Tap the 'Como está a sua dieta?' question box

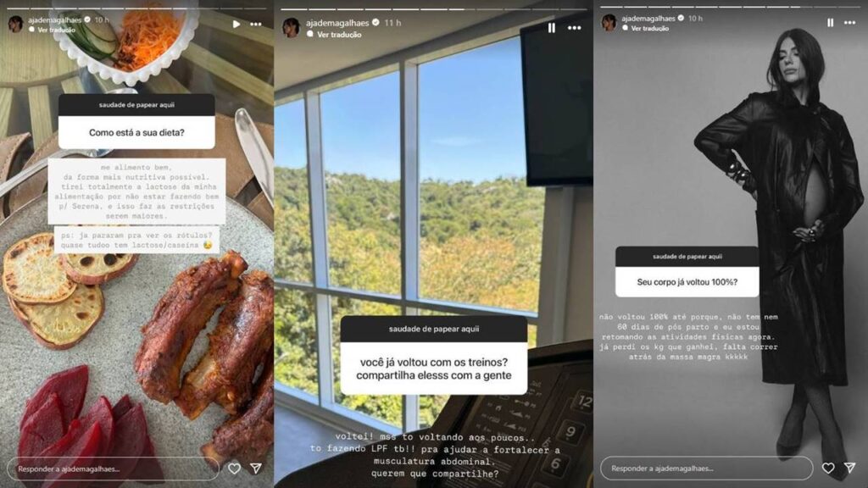click(x=136, y=132)
